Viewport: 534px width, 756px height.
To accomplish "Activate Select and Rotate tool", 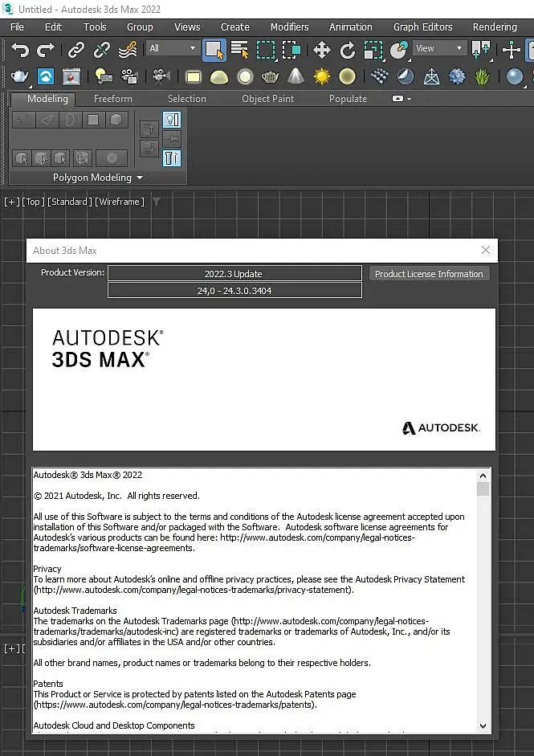I will (348, 50).
